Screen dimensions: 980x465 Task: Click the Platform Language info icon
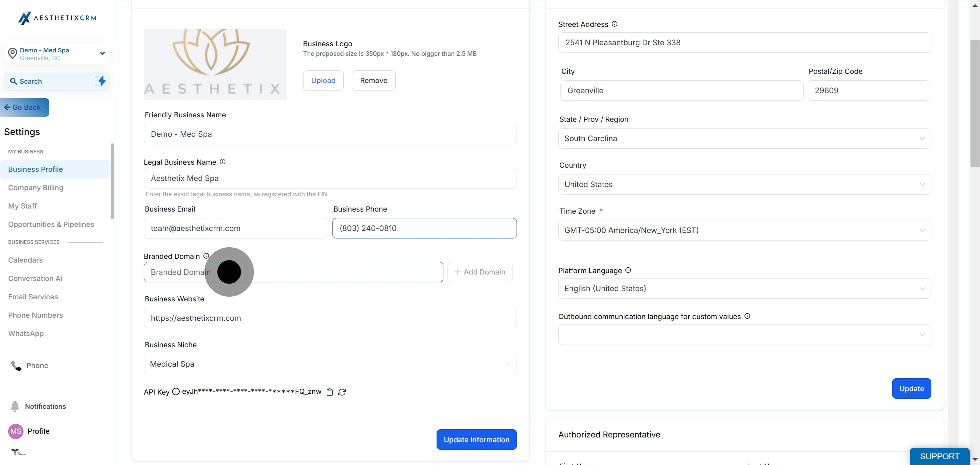[628, 270]
